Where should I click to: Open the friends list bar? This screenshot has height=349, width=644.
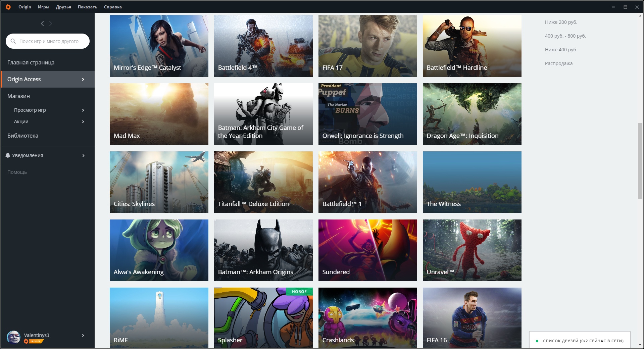580,340
